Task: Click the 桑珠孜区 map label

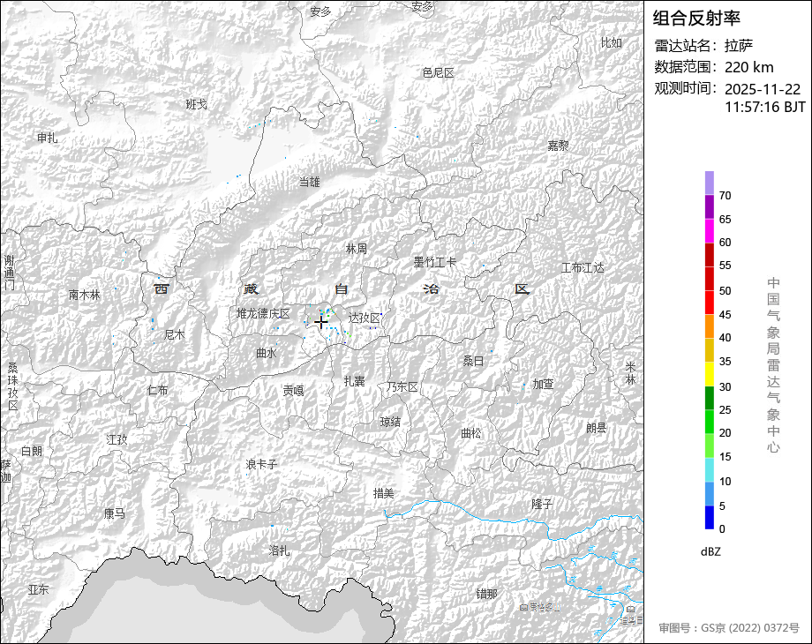Action: (x=13, y=386)
